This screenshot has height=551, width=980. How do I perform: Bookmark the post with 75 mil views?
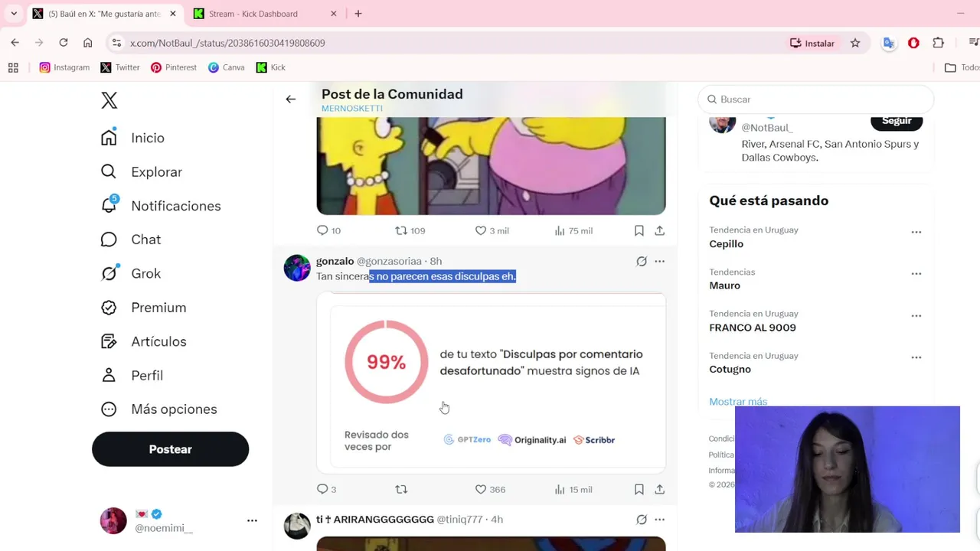pos(639,230)
